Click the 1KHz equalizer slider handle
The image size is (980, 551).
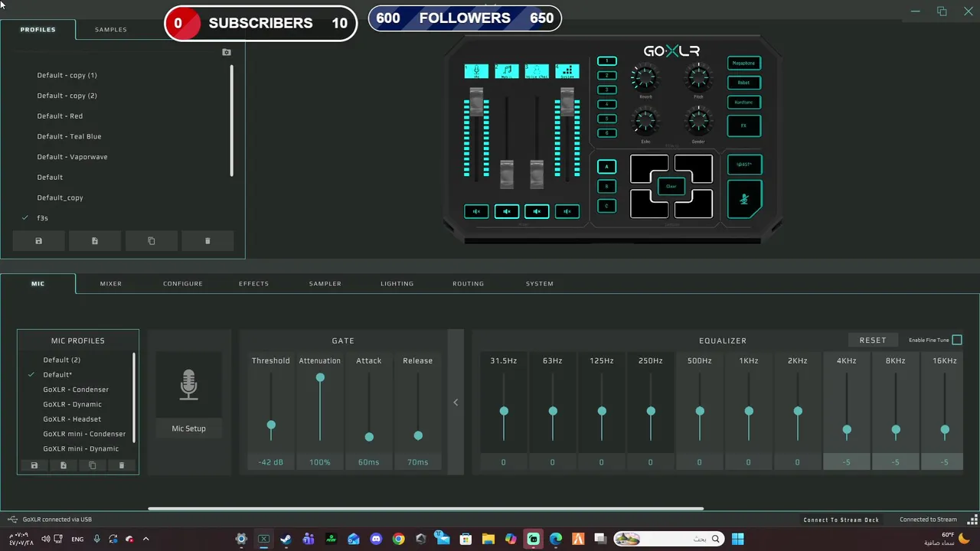point(749,411)
